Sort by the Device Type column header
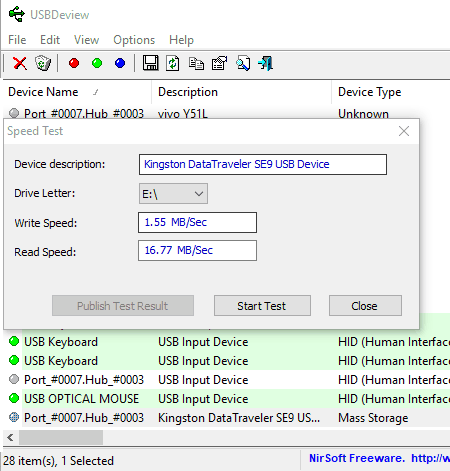The width and height of the screenshot is (450, 471). pos(369,92)
